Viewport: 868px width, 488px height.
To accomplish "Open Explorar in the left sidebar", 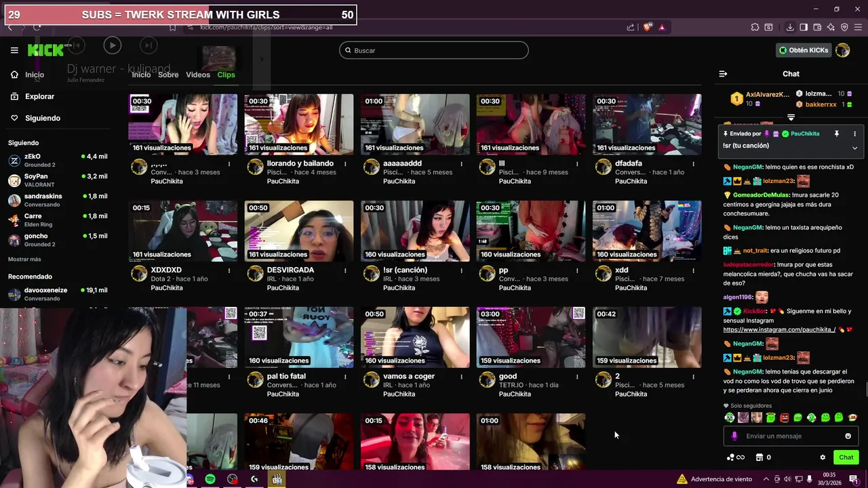I will (x=33, y=96).
